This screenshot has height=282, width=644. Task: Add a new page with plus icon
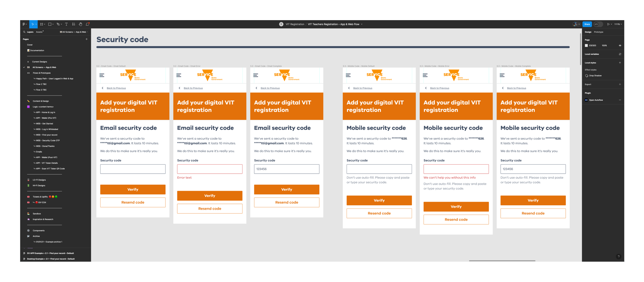(87, 39)
